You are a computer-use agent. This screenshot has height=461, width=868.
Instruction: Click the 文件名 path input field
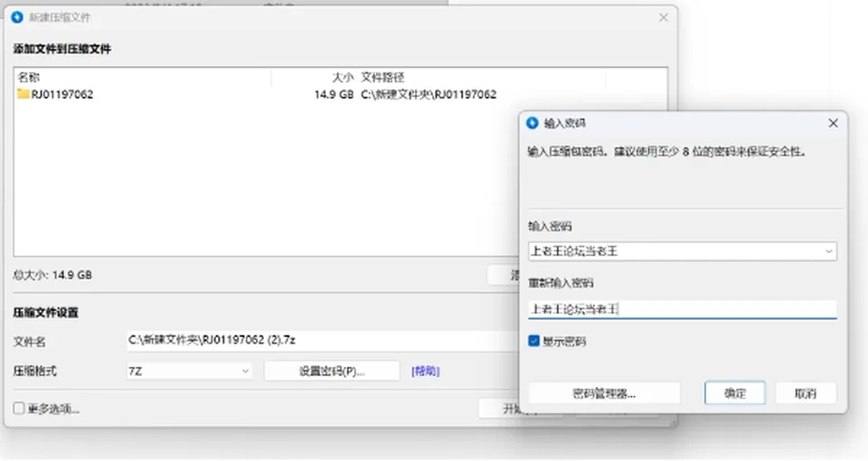321,340
